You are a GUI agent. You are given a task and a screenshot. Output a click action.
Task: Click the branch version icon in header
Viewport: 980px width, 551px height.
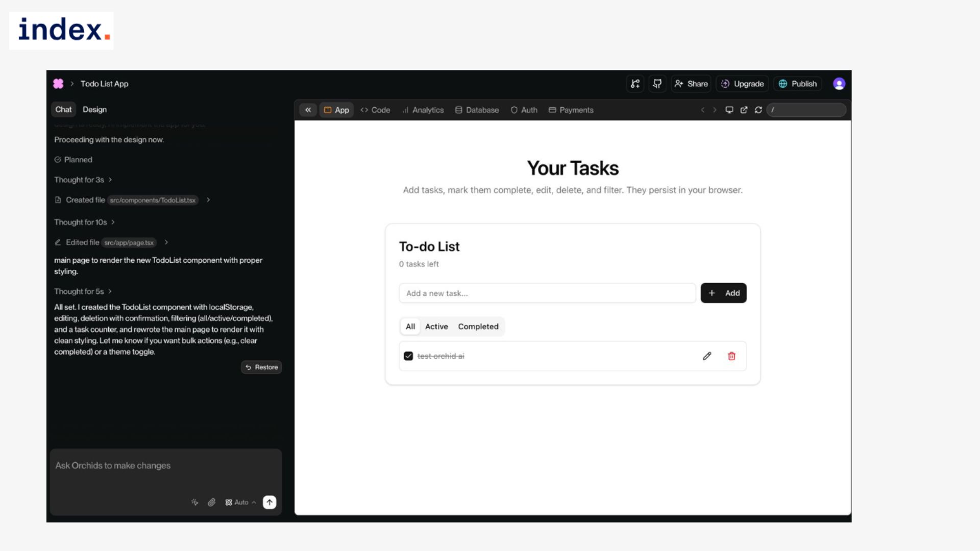635,84
